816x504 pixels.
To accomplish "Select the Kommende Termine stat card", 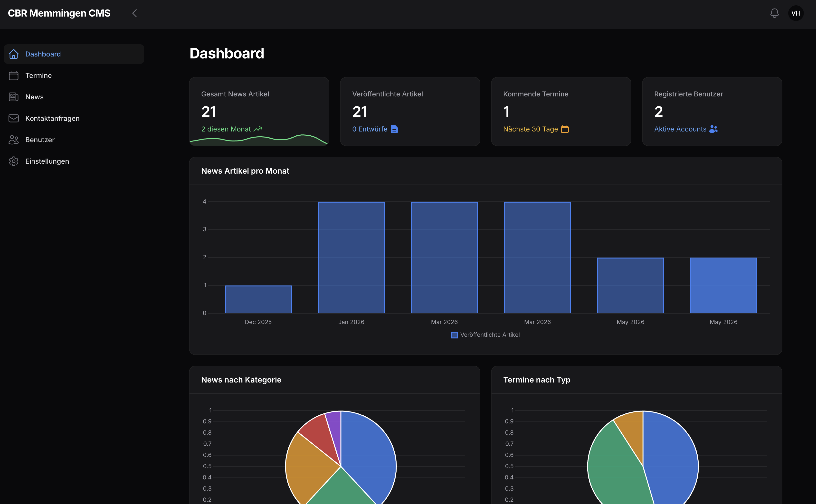I will pos(561,111).
